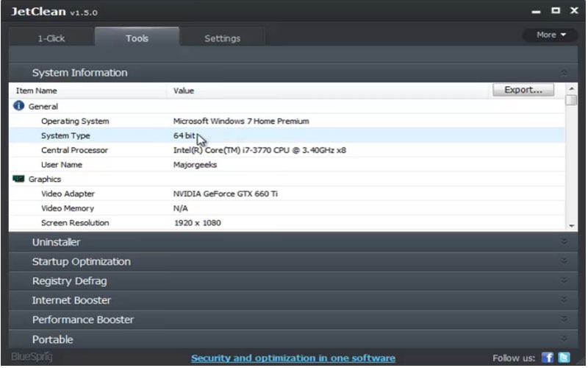Expand the Registry Defrag section
This screenshot has width=588, height=368.
[x=293, y=281]
